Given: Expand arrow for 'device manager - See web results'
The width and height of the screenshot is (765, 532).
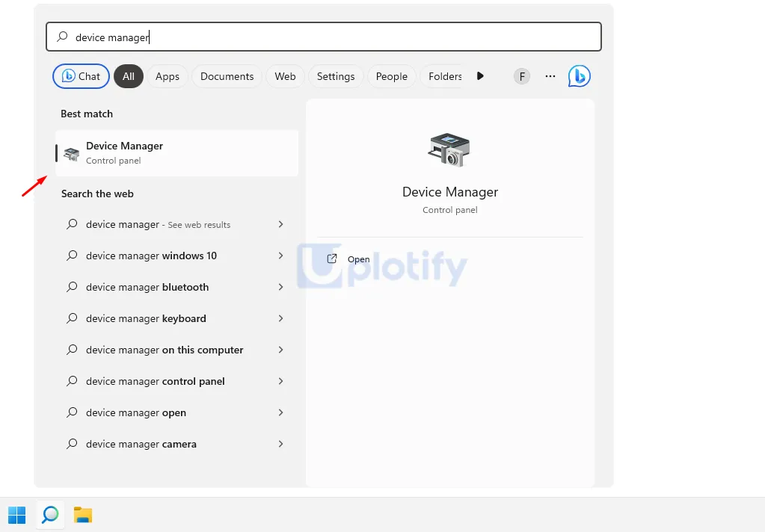Looking at the screenshot, I should coord(280,224).
